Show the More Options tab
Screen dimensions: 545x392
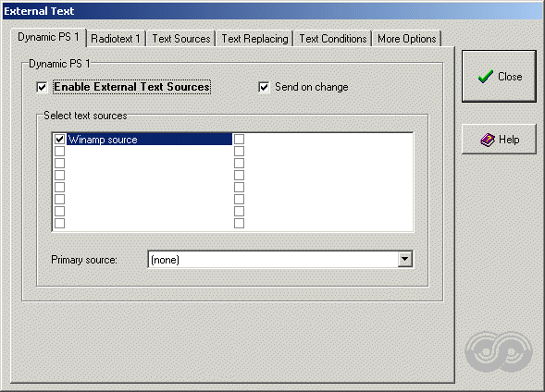(x=406, y=39)
